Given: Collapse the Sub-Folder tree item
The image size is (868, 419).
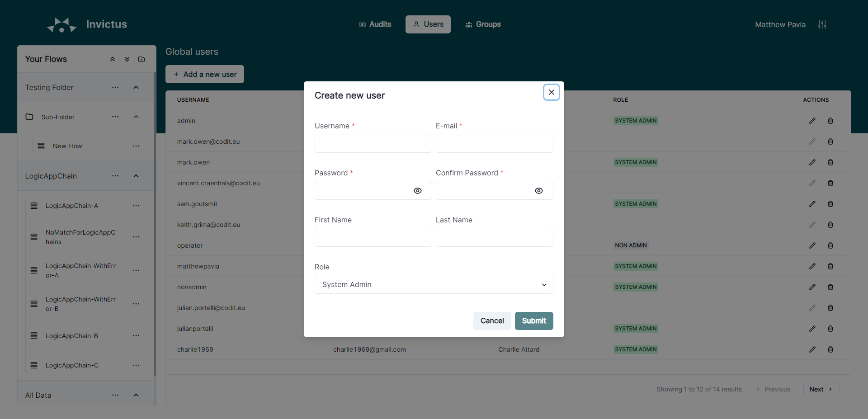Looking at the screenshot, I should tap(136, 117).
